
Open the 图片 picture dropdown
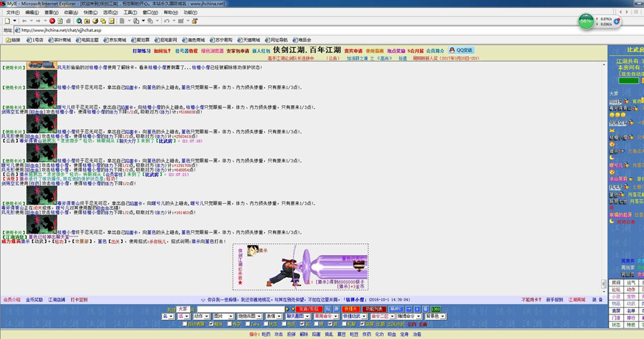(x=223, y=316)
